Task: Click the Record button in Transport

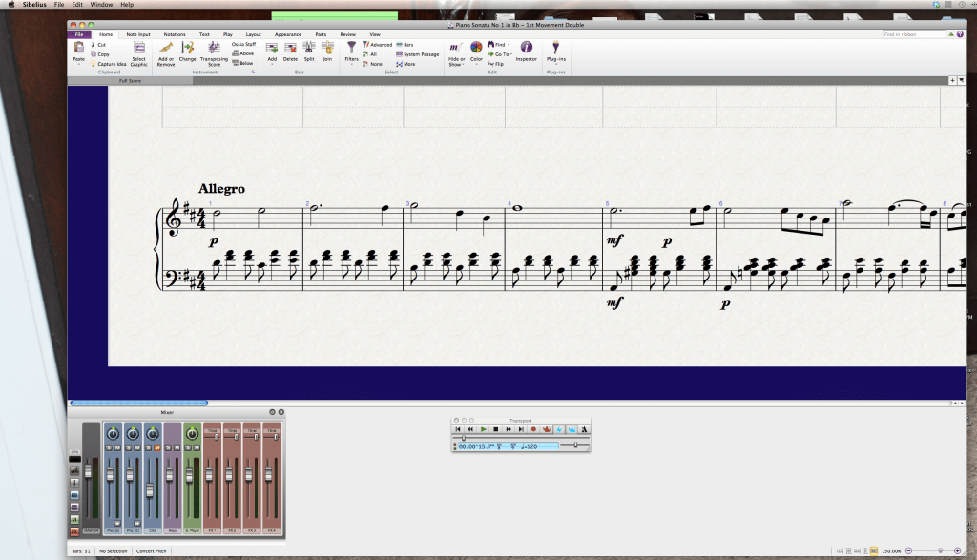Action: click(x=533, y=429)
